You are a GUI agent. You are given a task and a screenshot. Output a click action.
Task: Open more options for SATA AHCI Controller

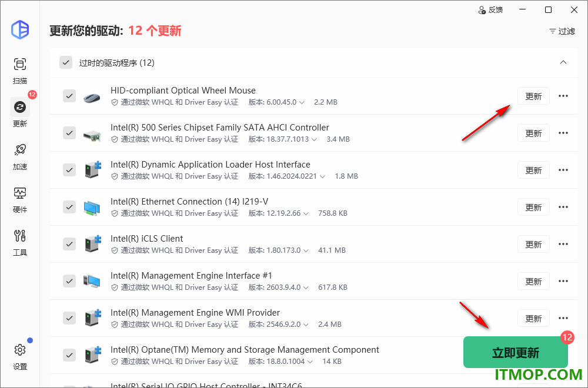tap(563, 133)
